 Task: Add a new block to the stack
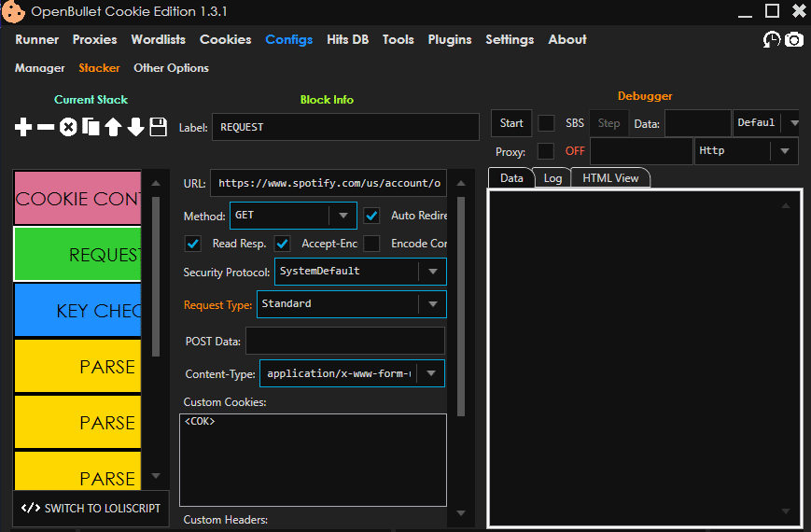point(22,127)
